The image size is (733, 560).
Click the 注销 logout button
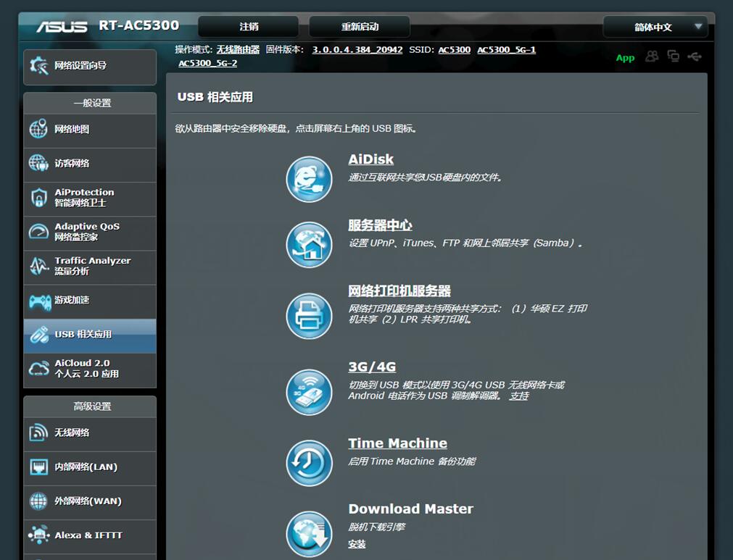tap(247, 25)
